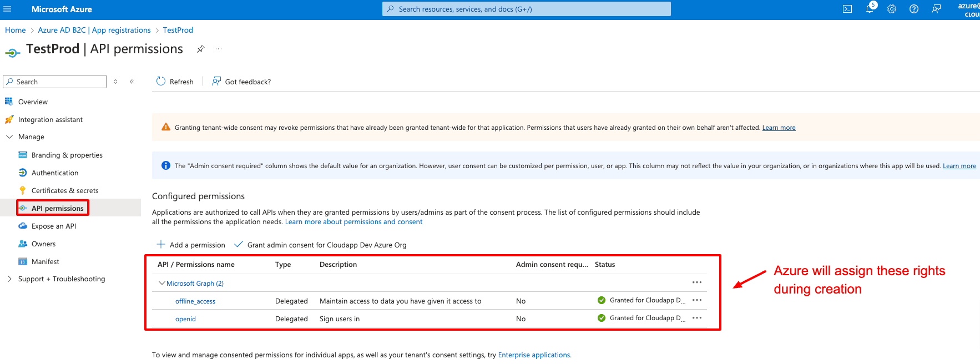Open portal settings gear

tap(892, 9)
